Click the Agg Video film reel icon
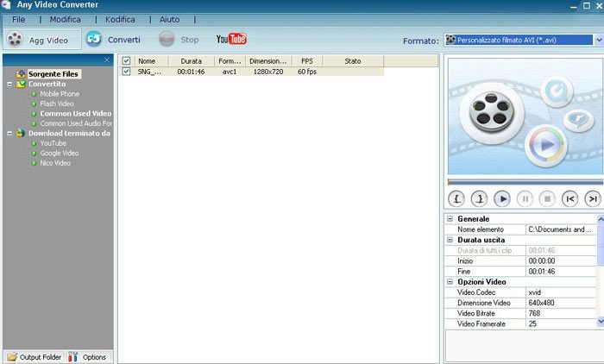Screen dimensions: 604x364 pos(15,40)
